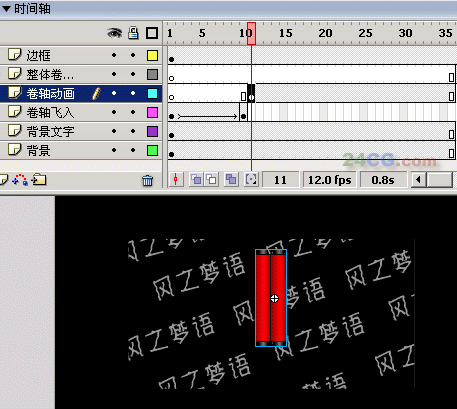The image size is (457, 409).
Task: Enable onion skin
Action: [196, 180]
